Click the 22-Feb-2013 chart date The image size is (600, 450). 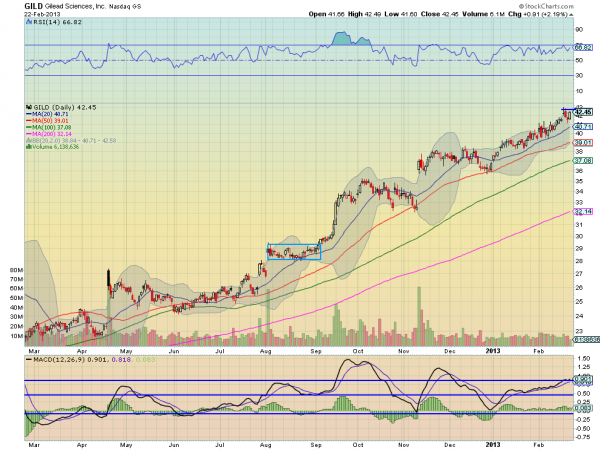[x=42, y=14]
